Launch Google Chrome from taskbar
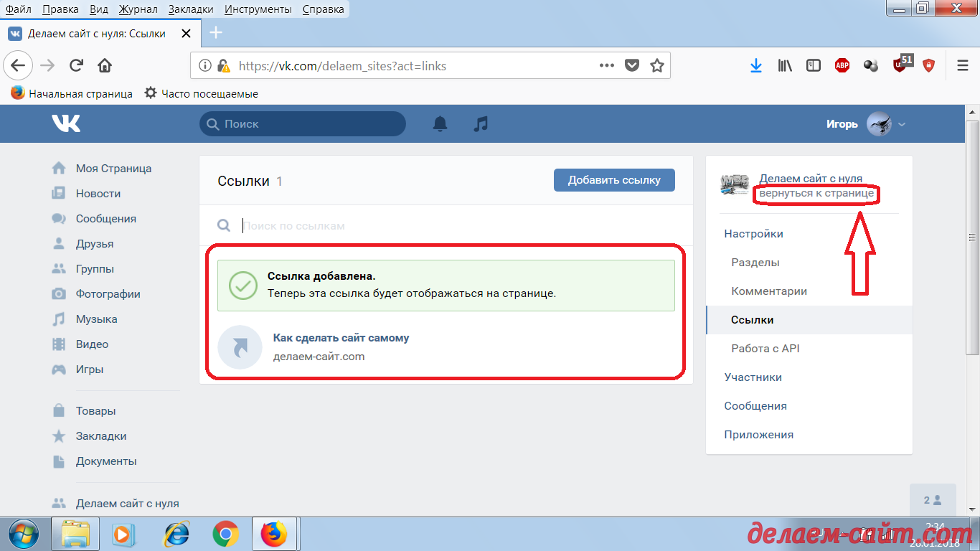The width and height of the screenshot is (980, 551). pos(225,534)
